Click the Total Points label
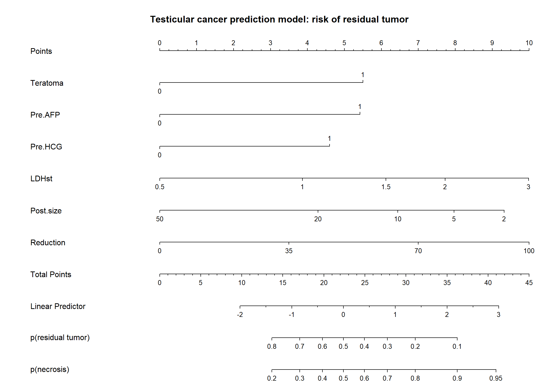554x392 pixels. coord(51,274)
